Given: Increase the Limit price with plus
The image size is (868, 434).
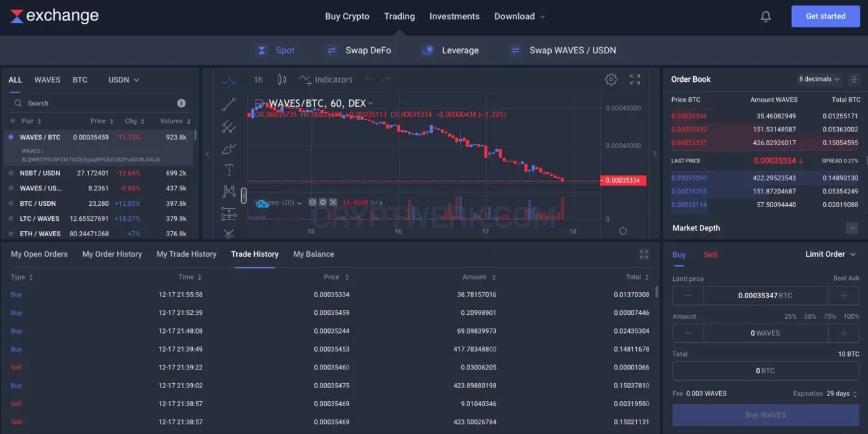Looking at the screenshot, I should [x=844, y=296].
